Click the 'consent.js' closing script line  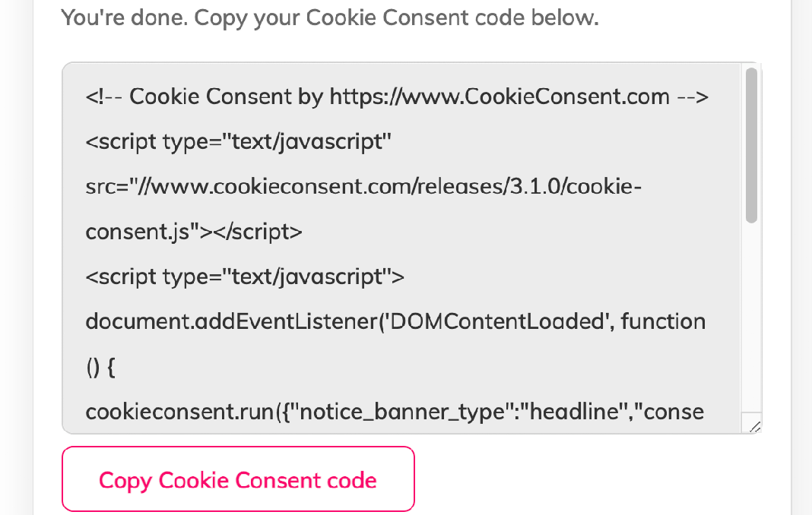tap(194, 232)
